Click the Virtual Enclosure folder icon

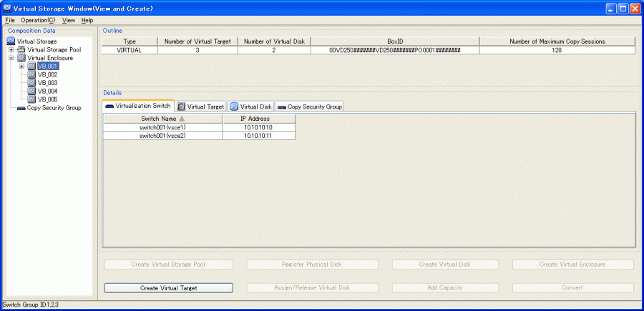point(21,58)
